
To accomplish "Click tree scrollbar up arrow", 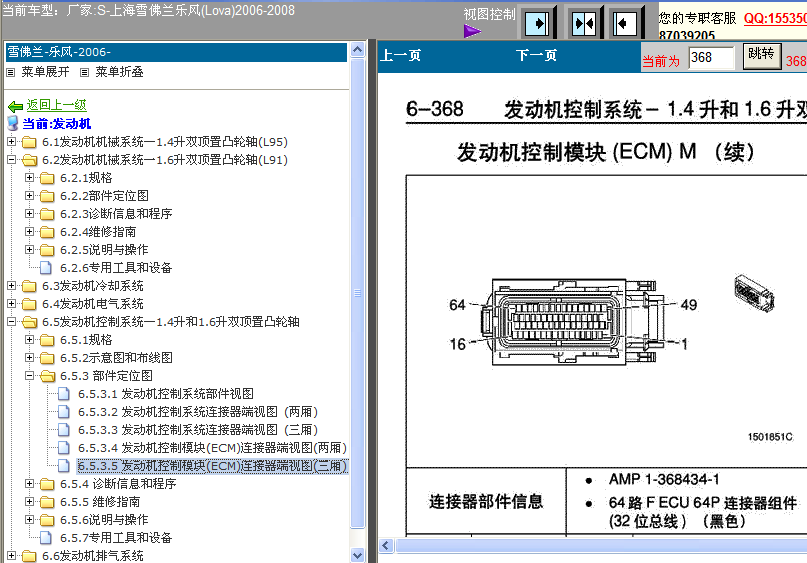I will pyautogui.click(x=357, y=50).
